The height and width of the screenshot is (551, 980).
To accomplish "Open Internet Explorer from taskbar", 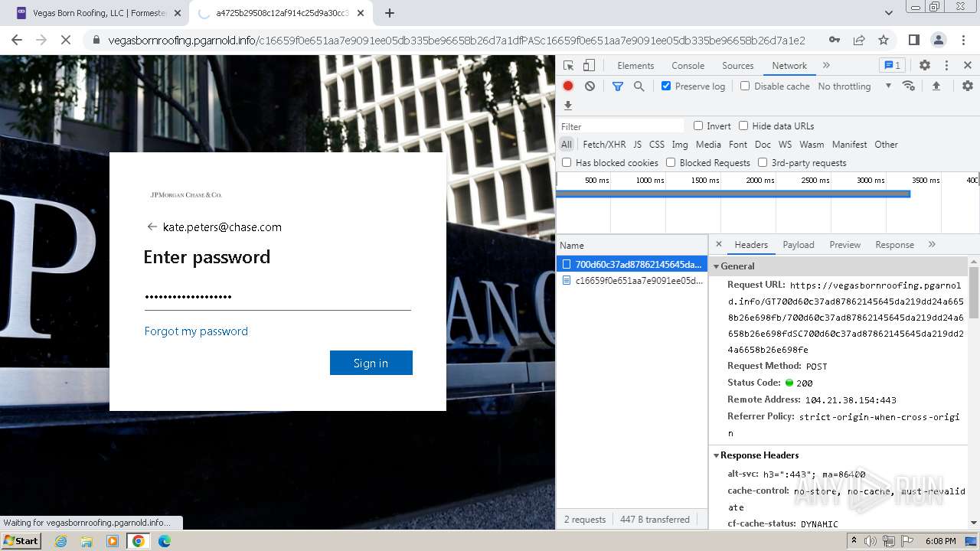I will tap(61, 541).
